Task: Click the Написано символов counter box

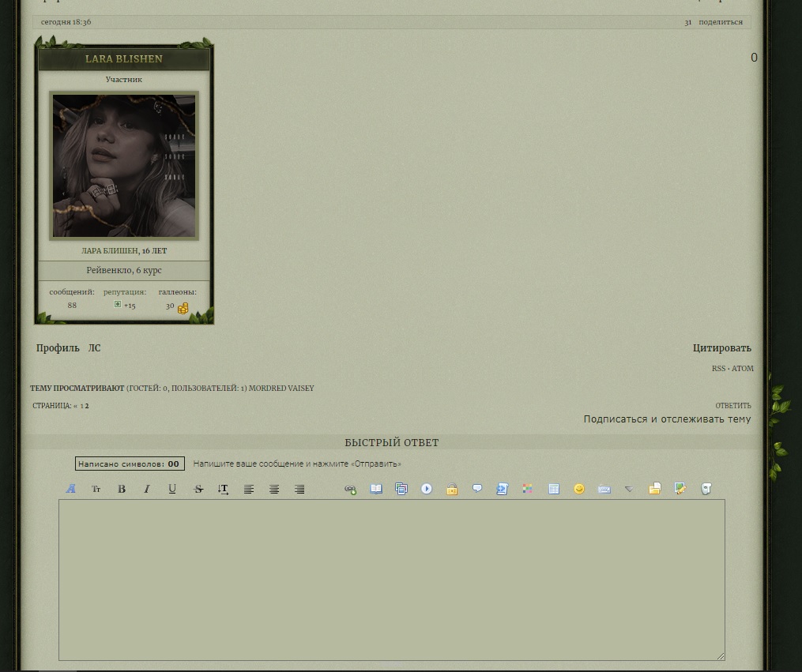Action: tap(130, 464)
